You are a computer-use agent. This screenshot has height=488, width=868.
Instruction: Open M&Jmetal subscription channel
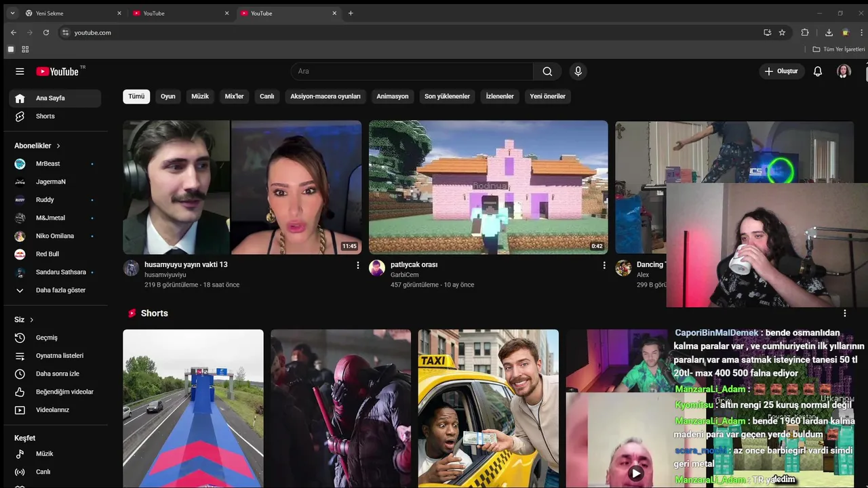[55, 218]
